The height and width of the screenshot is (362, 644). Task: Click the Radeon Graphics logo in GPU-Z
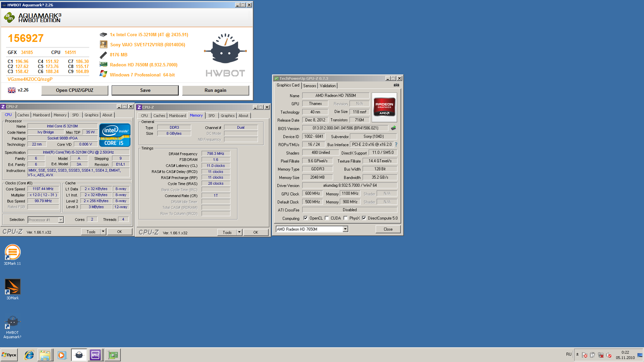coord(384,107)
